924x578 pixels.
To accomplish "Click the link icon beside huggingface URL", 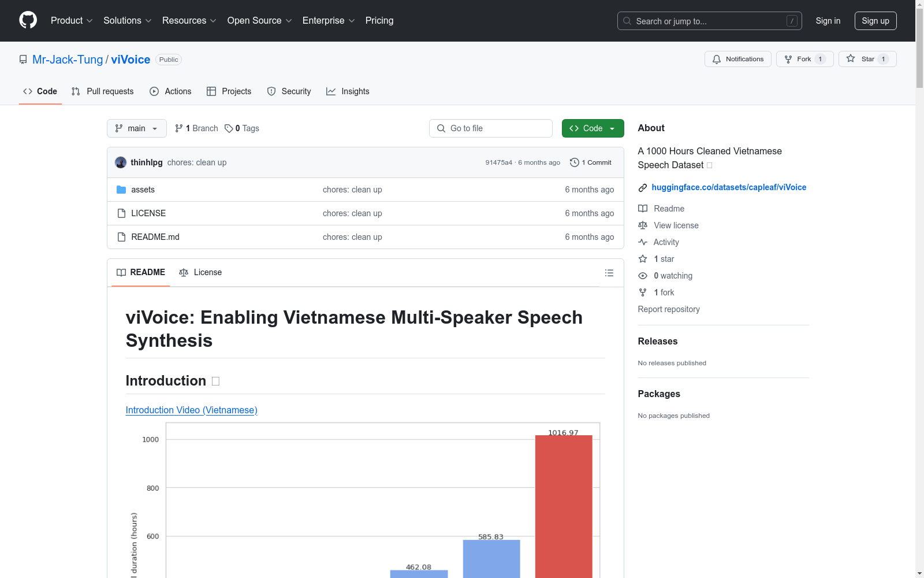I will pos(643,188).
